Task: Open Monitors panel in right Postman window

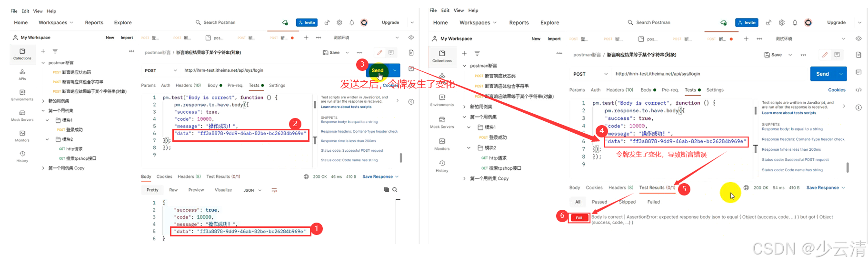Action: pyautogui.click(x=442, y=144)
